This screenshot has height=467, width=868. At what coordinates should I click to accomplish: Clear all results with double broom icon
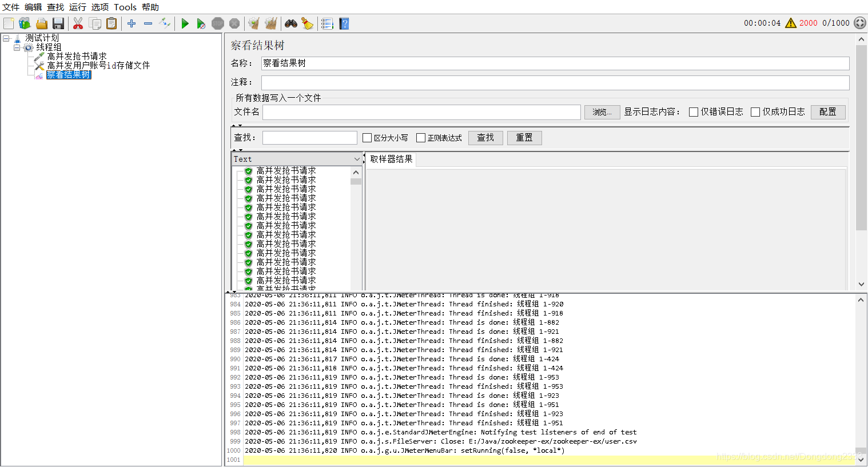click(x=271, y=23)
